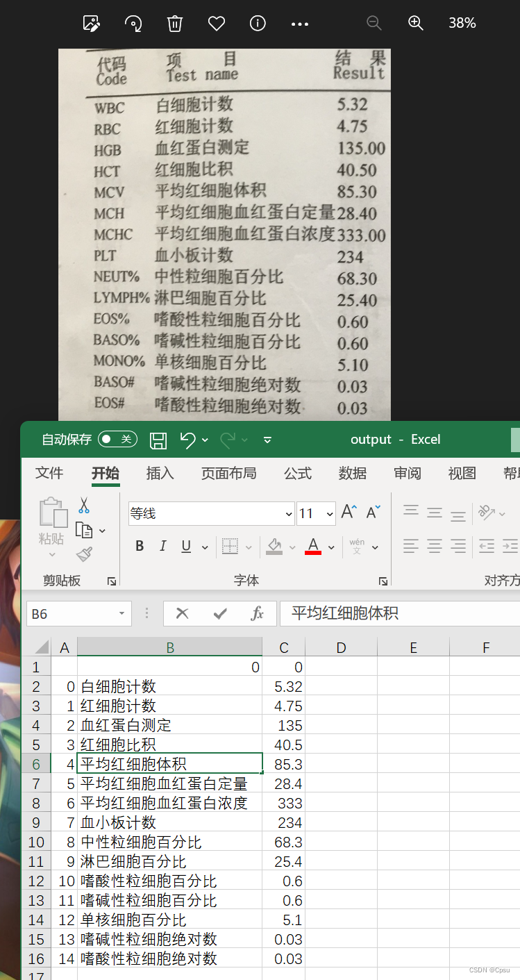The image size is (520, 980).
Task: Activate the Format Painter brush
Action: pyautogui.click(x=84, y=554)
